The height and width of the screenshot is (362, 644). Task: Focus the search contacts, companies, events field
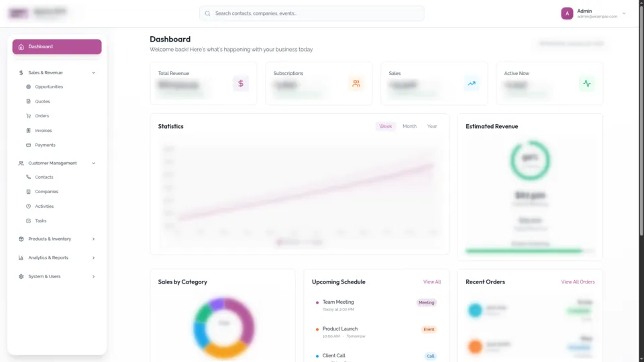tap(312, 13)
